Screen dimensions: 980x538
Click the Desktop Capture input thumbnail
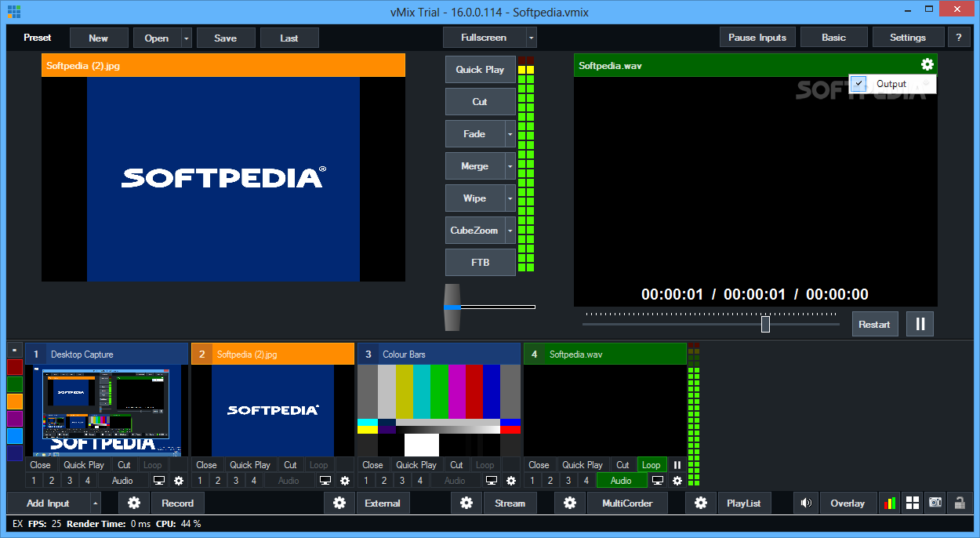(x=107, y=410)
